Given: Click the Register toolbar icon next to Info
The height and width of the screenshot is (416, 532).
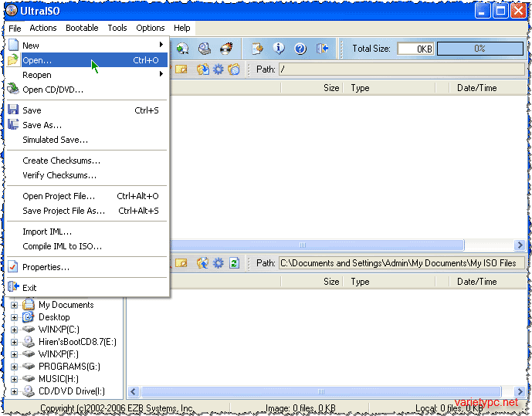Looking at the screenshot, I should tap(258, 49).
